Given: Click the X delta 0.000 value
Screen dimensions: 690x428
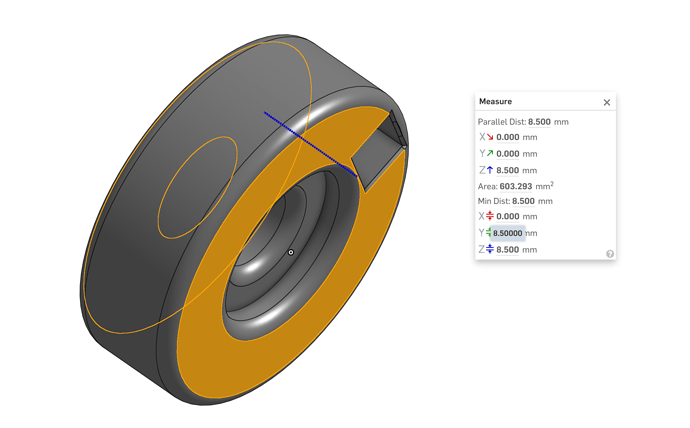Looking at the screenshot, I should [x=507, y=137].
